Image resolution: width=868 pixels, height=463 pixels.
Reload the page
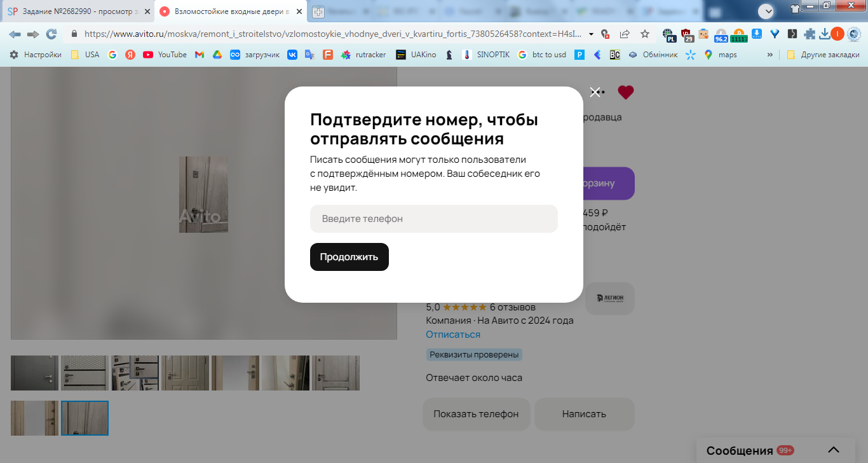pyautogui.click(x=51, y=34)
